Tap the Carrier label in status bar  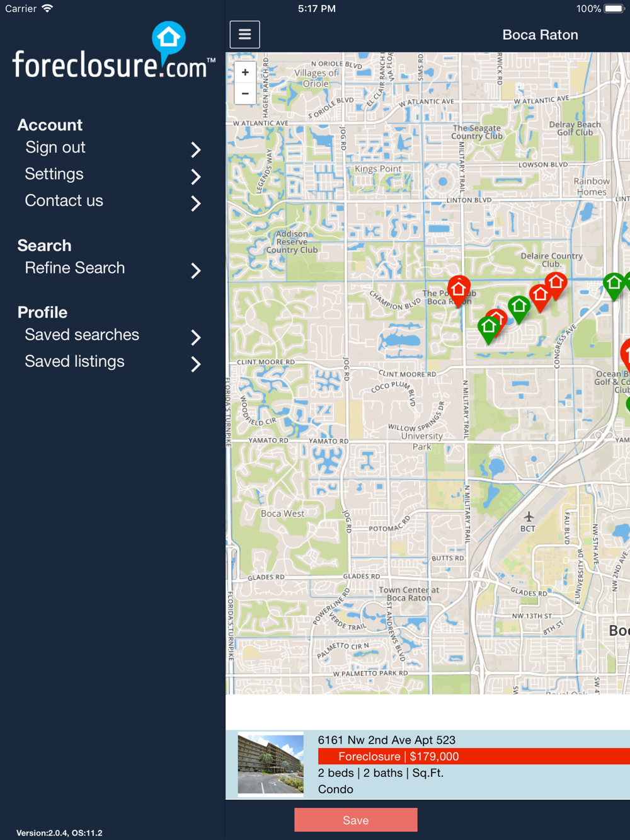[x=21, y=9]
